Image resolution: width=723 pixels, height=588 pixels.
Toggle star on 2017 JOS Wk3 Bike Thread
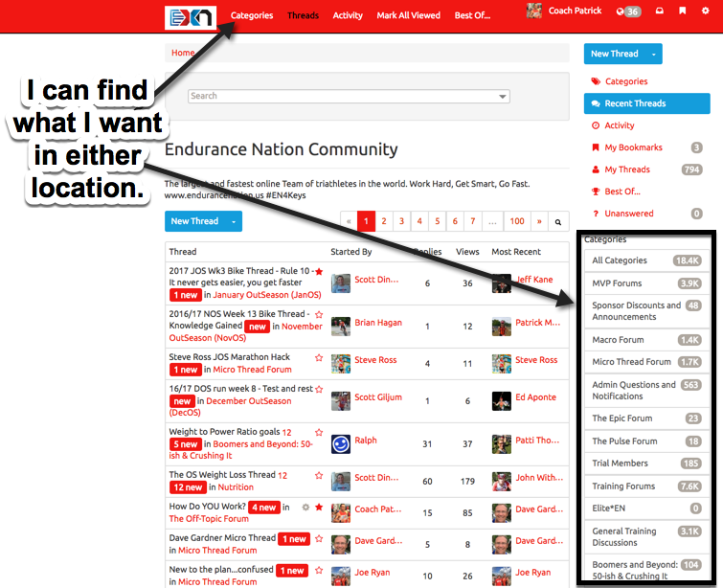tap(319, 272)
